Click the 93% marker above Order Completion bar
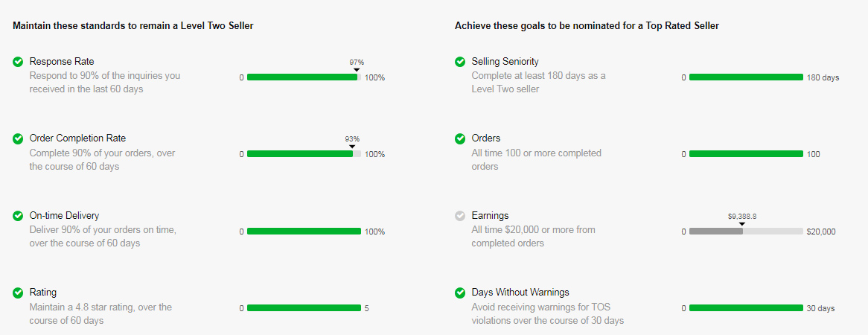Screen dimensions: 868x335 pyautogui.click(x=352, y=139)
